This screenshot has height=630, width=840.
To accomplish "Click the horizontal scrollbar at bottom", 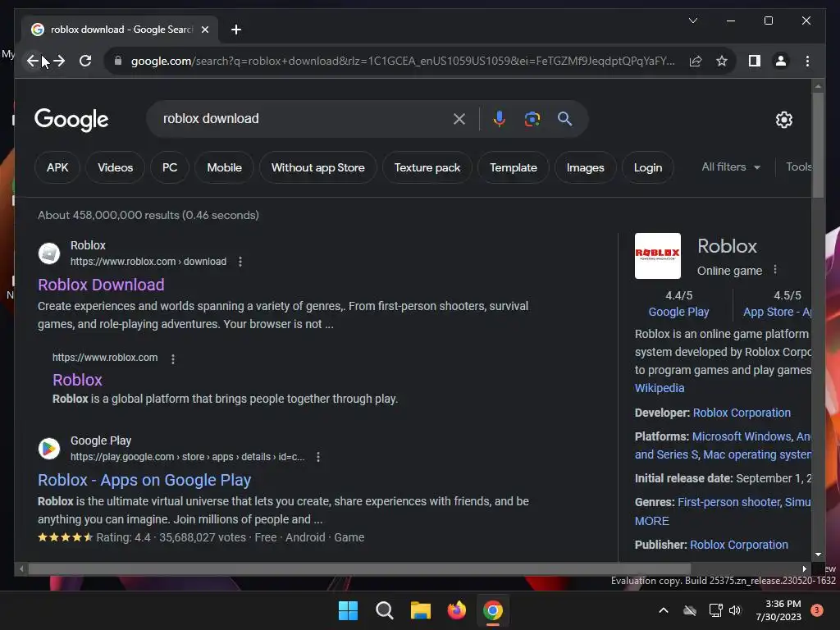I will coord(359,569).
